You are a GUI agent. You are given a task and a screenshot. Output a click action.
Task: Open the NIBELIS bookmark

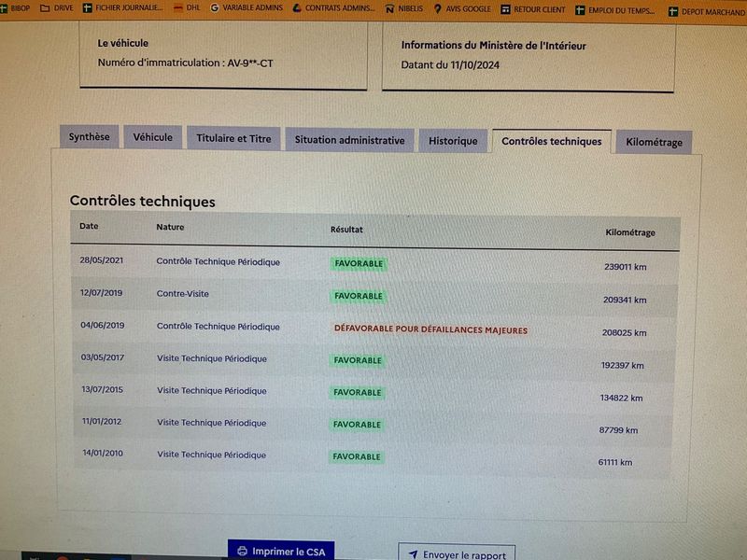pyautogui.click(x=404, y=9)
